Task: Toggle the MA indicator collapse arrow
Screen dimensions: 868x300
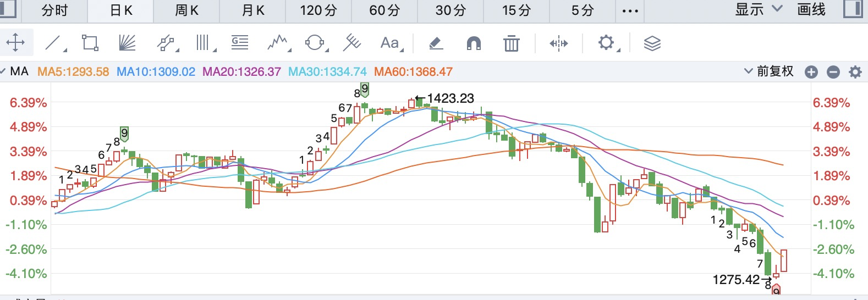Action: (3, 71)
